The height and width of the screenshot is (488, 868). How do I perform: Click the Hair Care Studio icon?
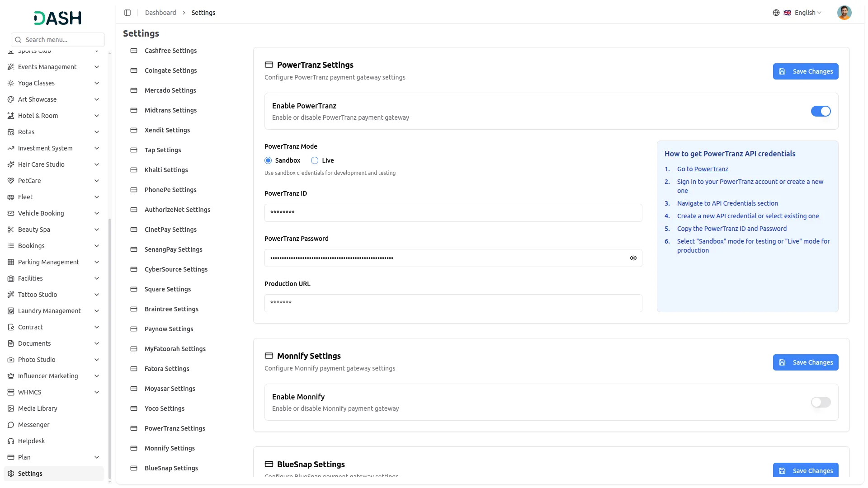click(11, 164)
